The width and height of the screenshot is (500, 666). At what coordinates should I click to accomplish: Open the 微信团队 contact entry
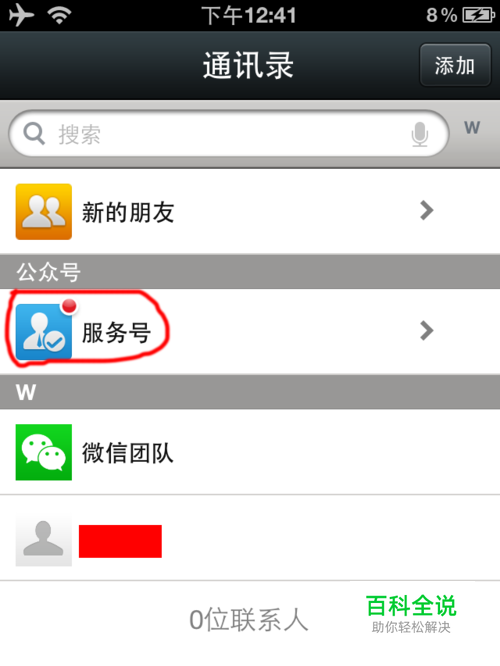coord(250,452)
